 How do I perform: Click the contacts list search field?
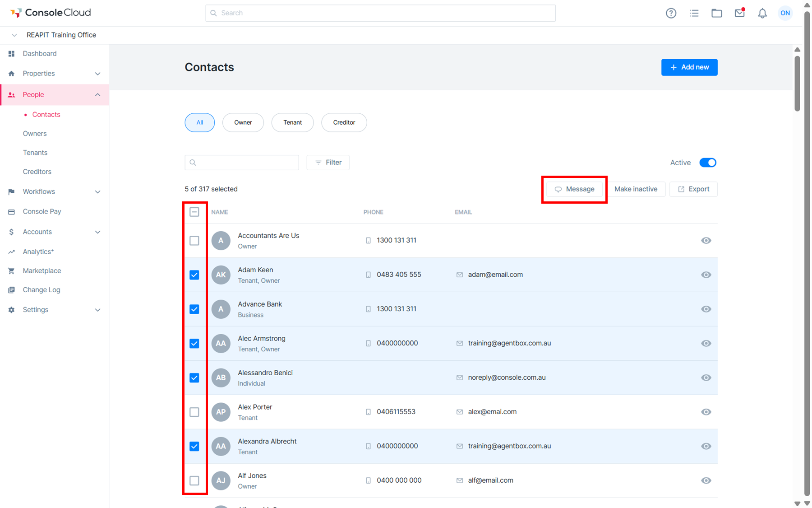point(242,163)
